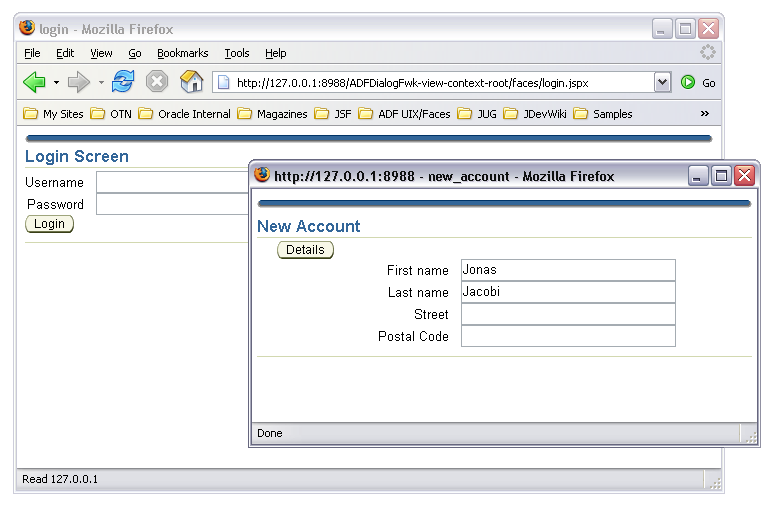The height and width of the screenshot is (508, 772).
Task: Click the First name field containing Jonas
Action: coord(568,270)
